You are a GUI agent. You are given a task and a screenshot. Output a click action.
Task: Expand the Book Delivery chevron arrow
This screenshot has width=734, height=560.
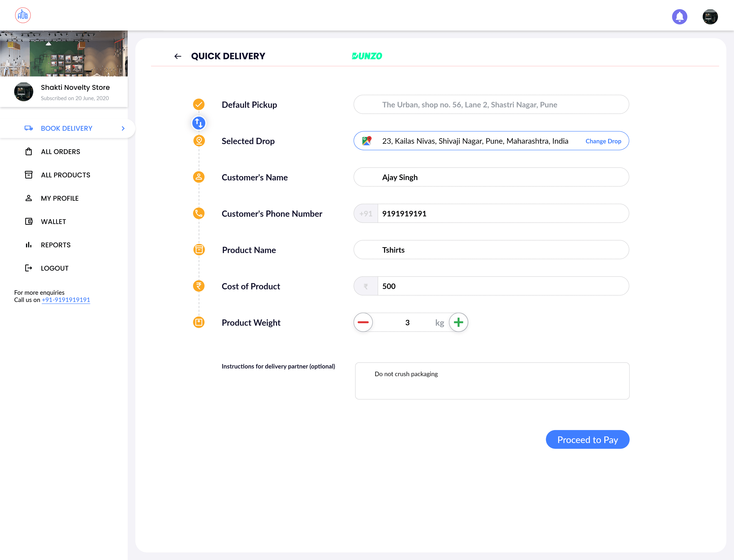pos(123,128)
